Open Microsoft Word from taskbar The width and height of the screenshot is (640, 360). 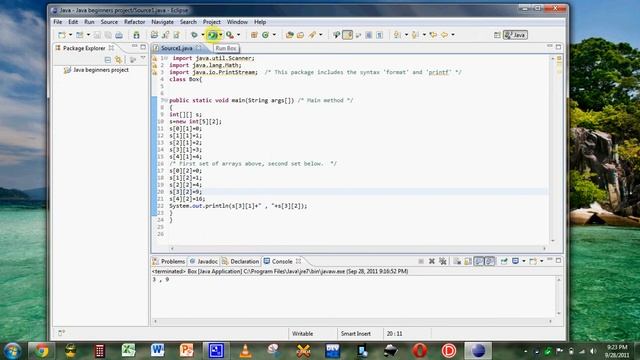(x=157, y=351)
